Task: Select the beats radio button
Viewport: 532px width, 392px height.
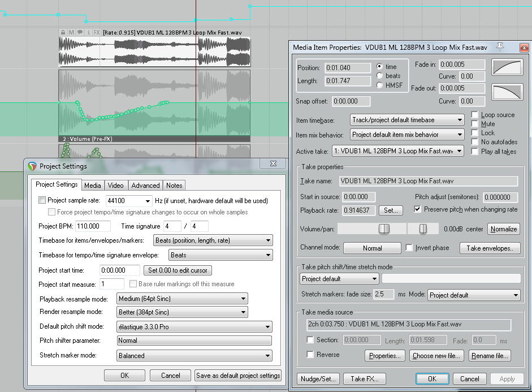Action: pos(380,76)
